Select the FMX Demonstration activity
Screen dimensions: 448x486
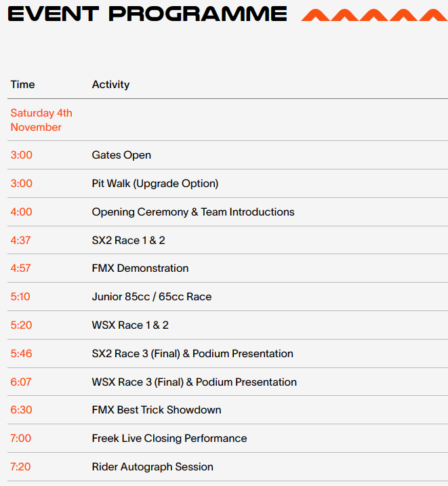[140, 268]
